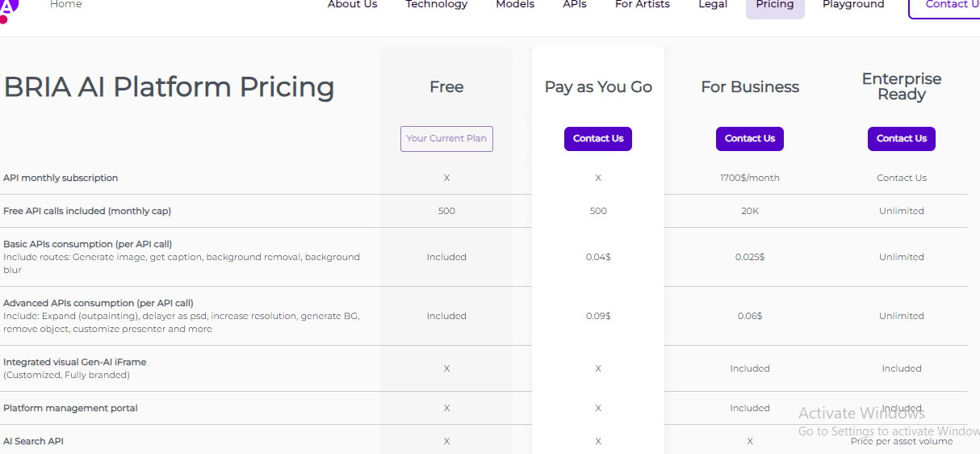Click Free API calls included row label

point(87,211)
